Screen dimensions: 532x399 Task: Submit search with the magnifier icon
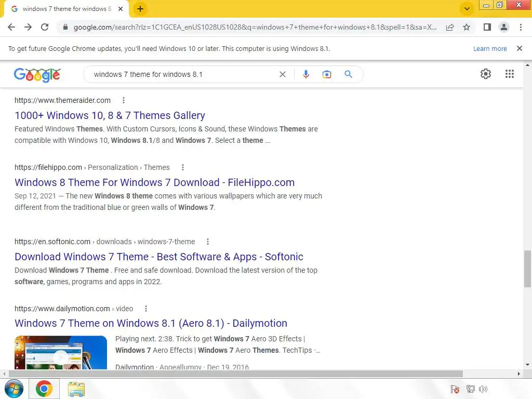tap(349, 74)
